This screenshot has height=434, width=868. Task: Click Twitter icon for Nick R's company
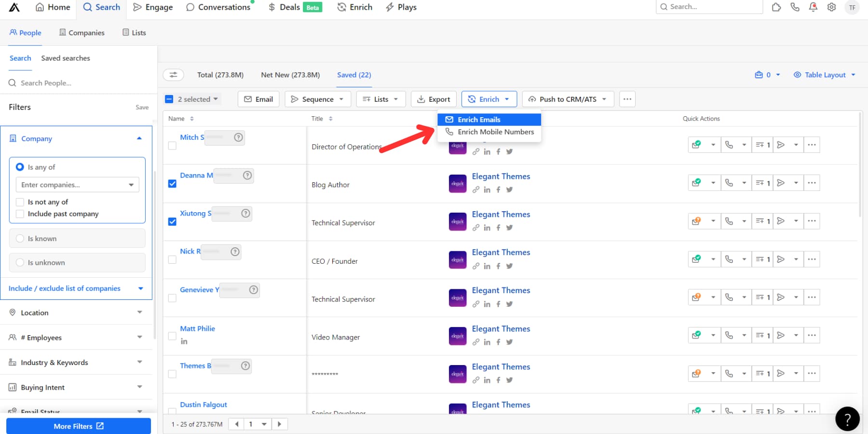[509, 266]
